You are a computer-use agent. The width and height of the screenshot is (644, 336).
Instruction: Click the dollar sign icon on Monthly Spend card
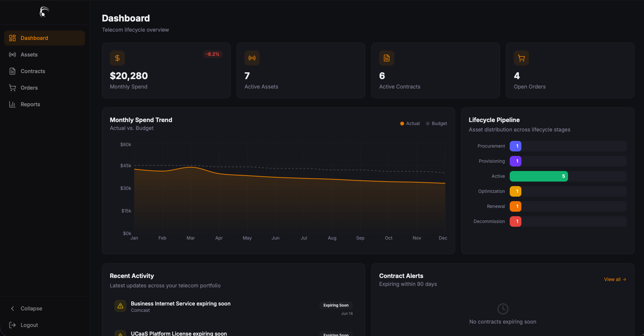tap(117, 58)
